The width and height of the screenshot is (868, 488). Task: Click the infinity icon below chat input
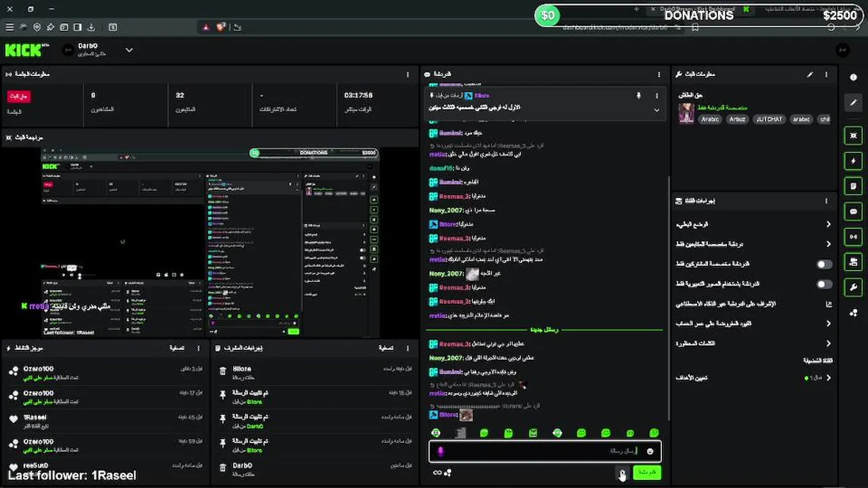[437, 472]
